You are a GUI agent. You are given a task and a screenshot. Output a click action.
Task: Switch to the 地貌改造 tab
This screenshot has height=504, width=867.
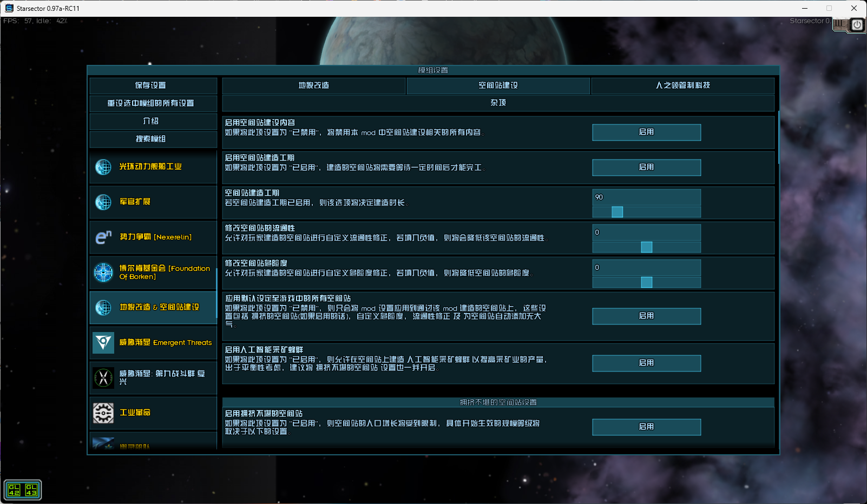[x=314, y=85]
